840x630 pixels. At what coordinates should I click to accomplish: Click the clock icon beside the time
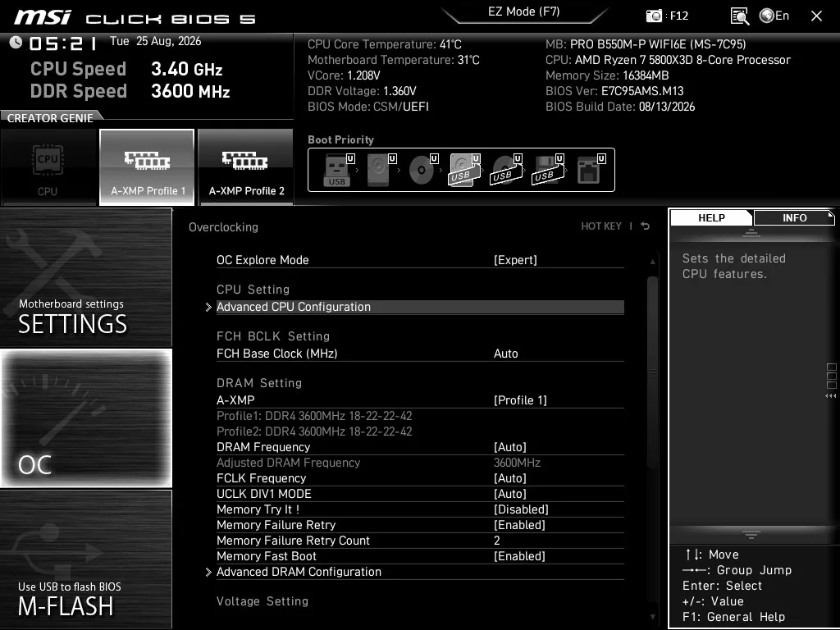[x=16, y=42]
